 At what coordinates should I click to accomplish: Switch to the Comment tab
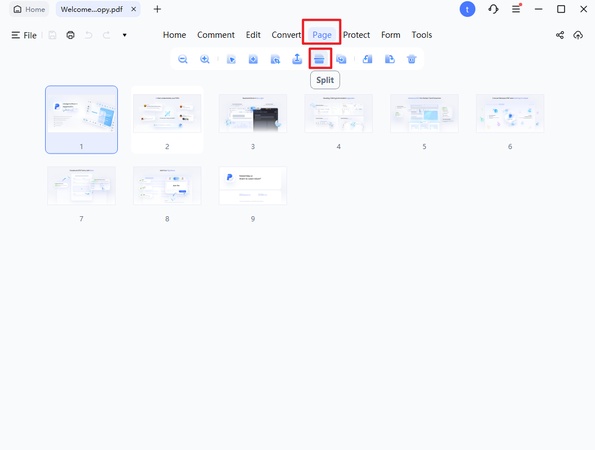[x=216, y=35]
